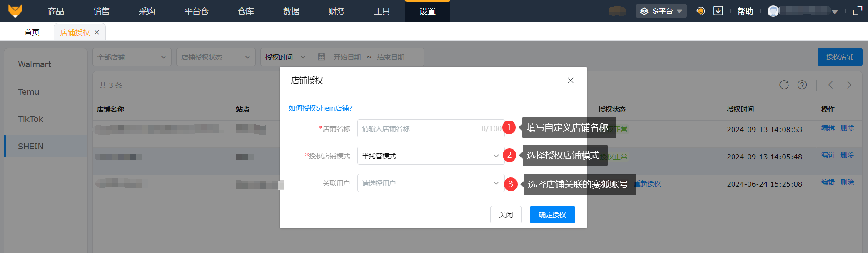
Task: Click the calendar icon in date range
Action: [x=321, y=57]
